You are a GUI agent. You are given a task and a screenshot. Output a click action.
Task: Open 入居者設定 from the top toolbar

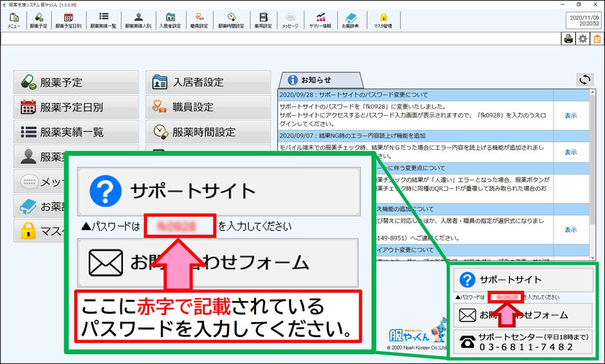170,21
